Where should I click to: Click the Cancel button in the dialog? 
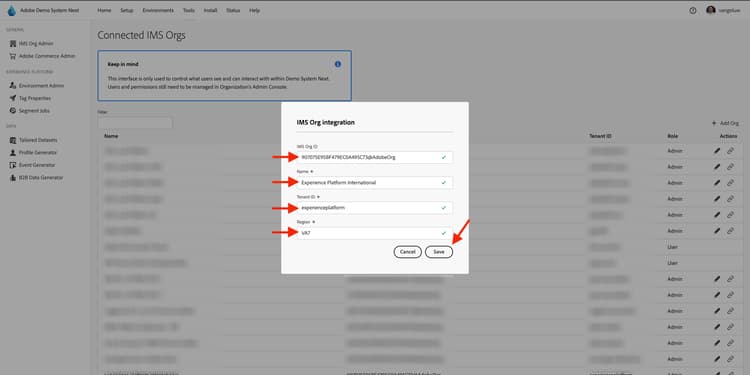tap(408, 252)
